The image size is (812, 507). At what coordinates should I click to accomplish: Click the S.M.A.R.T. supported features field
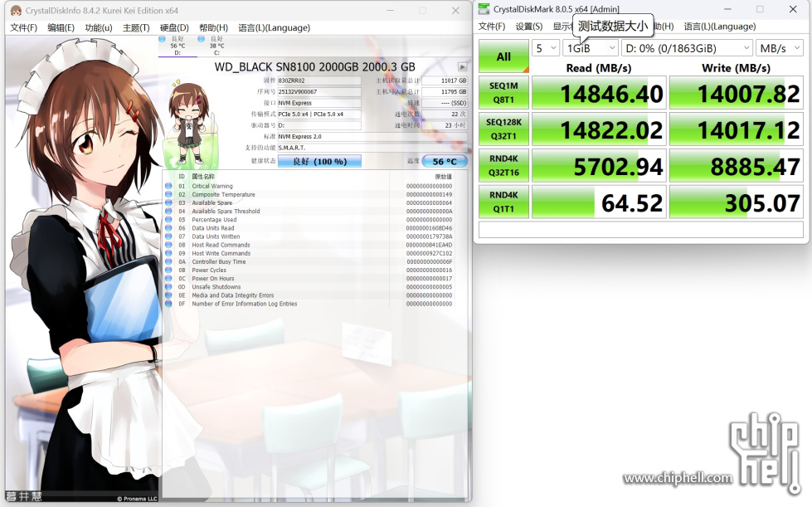tap(372, 148)
